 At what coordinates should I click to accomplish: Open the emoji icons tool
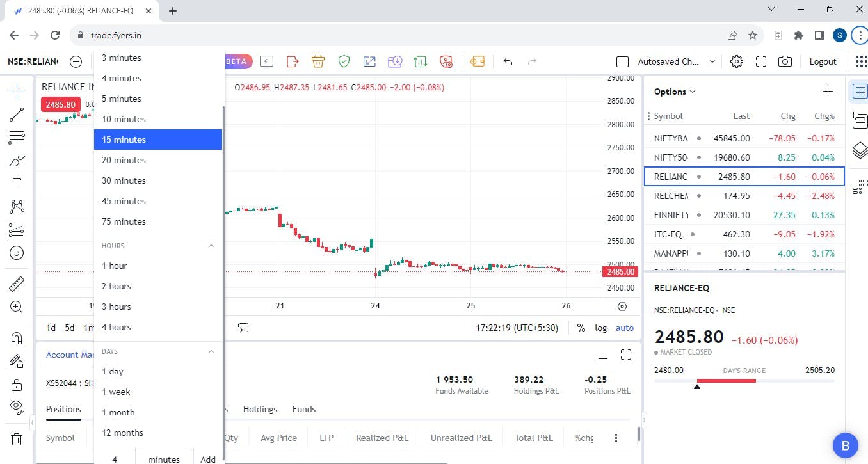coord(17,253)
